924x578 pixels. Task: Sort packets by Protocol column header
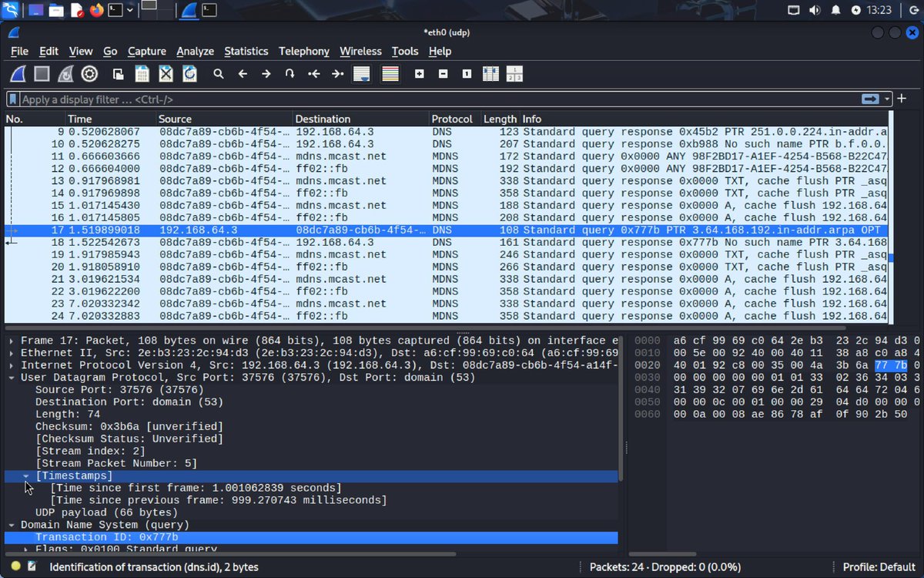[454, 119]
